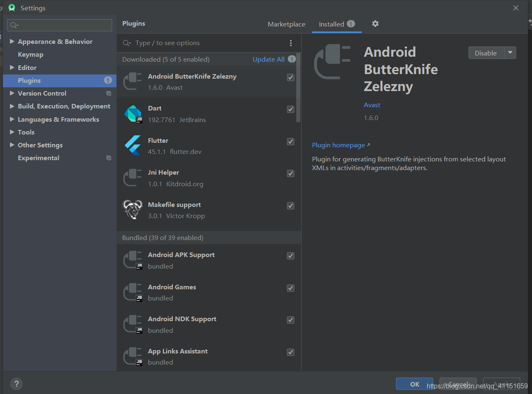Viewport: 532px width, 394px height.
Task: Click the OK button
Action: pyautogui.click(x=415, y=384)
